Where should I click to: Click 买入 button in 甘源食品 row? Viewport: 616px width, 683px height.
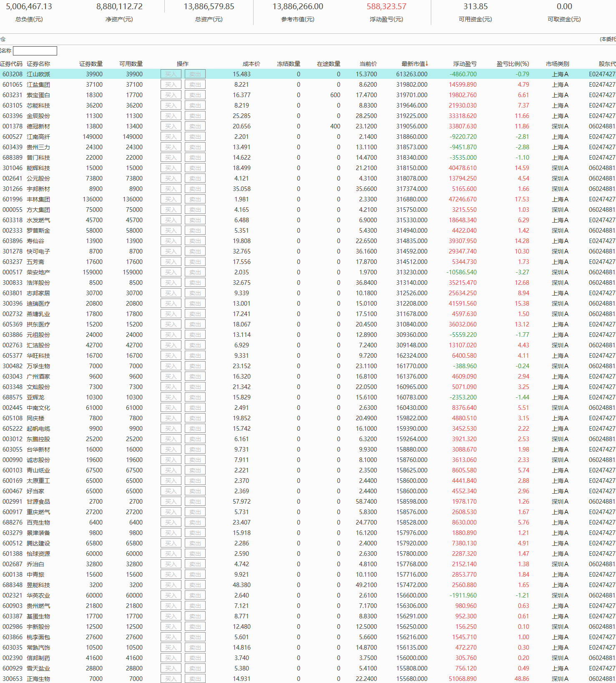[171, 502]
